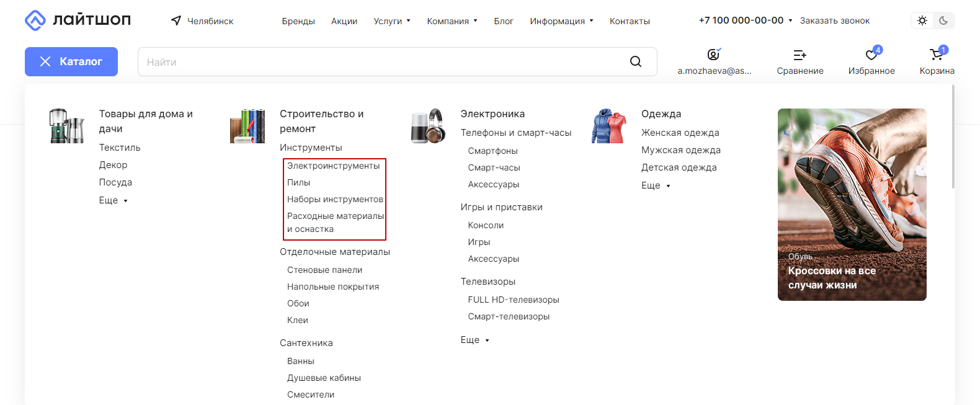Open the Электроинструменты subcategory link
The width and height of the screenshot is (980, 405).
pos(334,166)
